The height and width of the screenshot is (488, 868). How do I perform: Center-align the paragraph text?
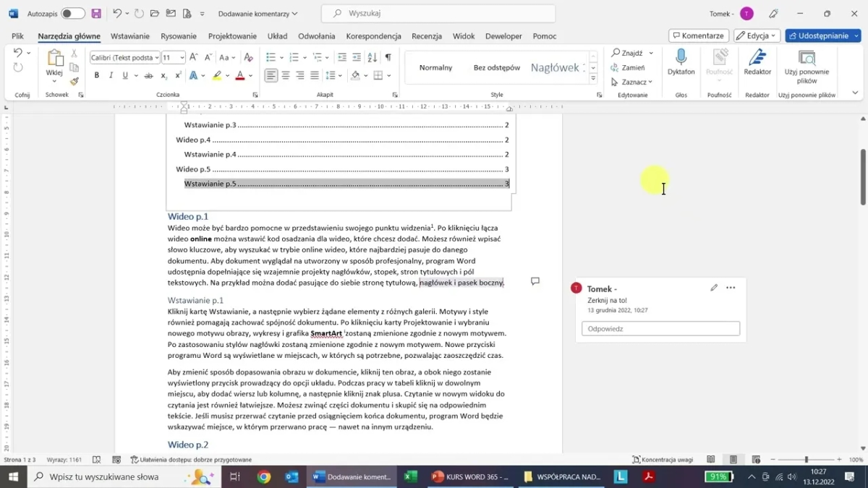coord(286,75)
